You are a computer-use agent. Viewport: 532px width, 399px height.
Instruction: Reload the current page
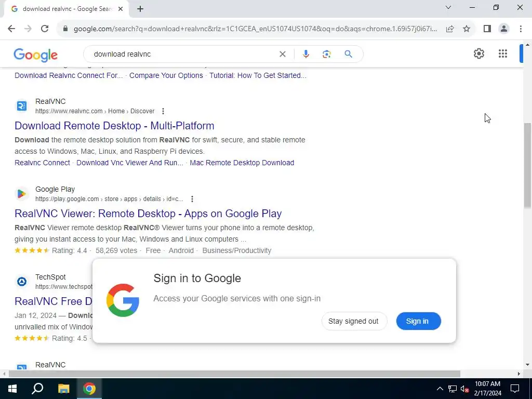[45, 29]
